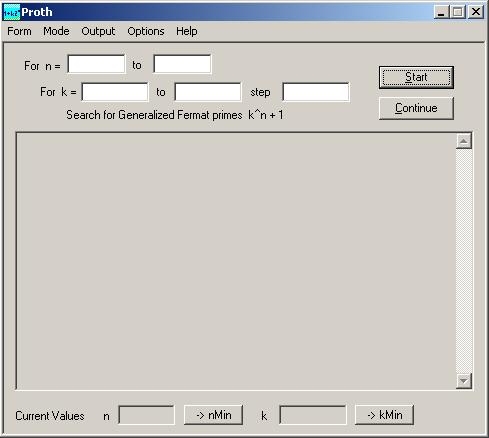The image size is (489, 438).
Task: Focus the step input field
Action: [x=316, y=92]
